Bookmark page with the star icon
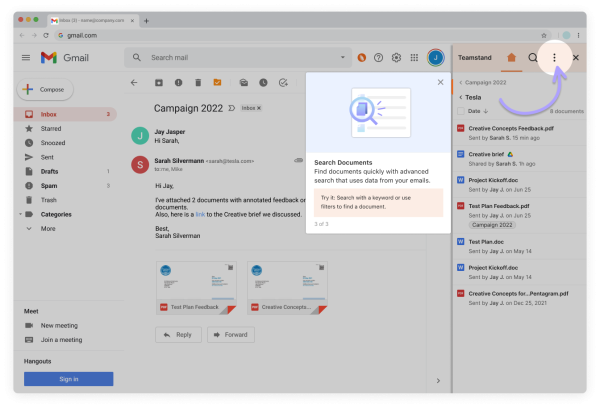Screen dimensions: 600x408 [x=543, y=35]
